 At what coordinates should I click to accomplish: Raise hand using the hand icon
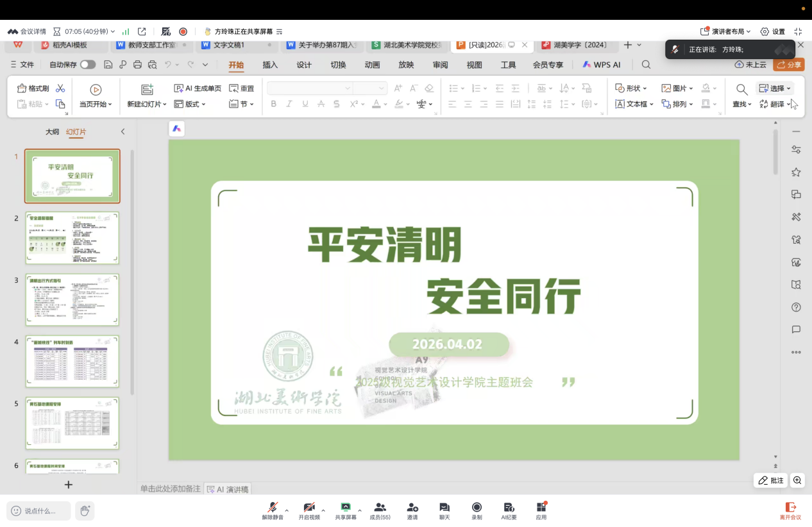tap(84, 510)
